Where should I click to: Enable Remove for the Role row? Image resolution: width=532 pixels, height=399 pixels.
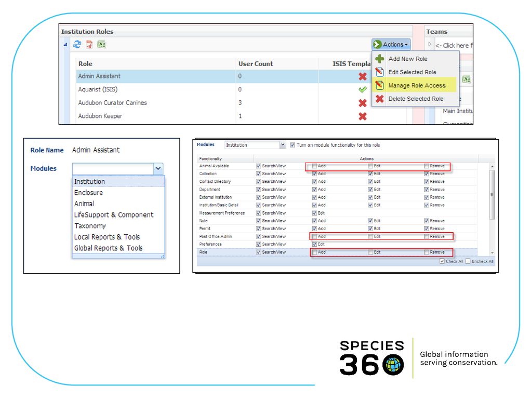pos(427,252)
